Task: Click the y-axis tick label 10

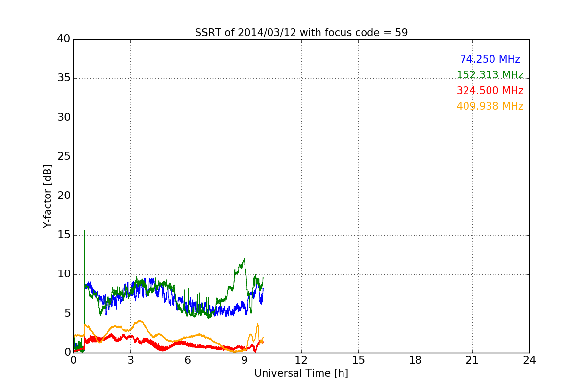Action: tap(64, 274)
